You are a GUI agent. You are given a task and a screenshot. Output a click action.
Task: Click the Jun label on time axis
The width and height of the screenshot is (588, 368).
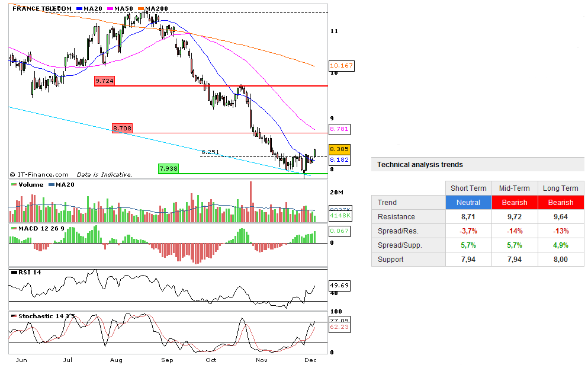(21, 360)
